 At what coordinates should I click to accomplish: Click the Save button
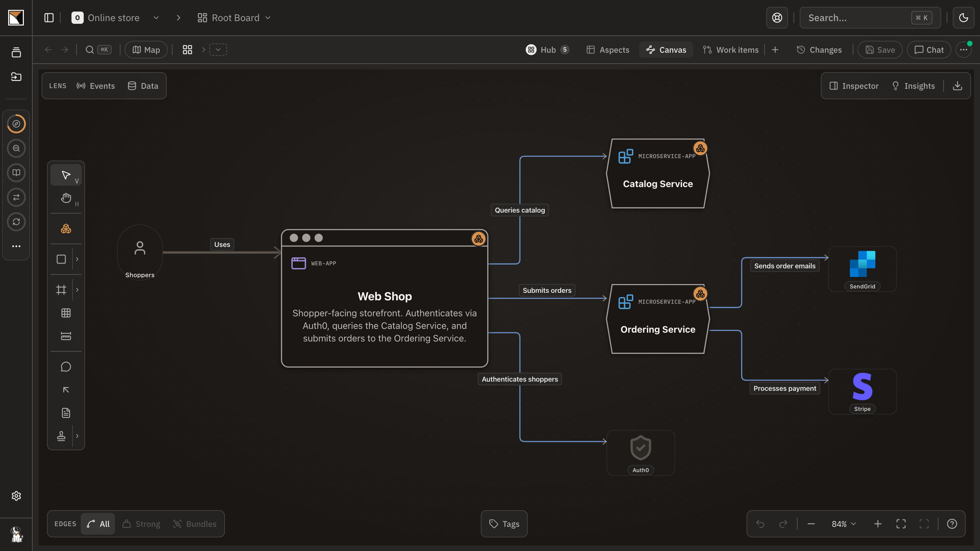[x=880, y=49]
